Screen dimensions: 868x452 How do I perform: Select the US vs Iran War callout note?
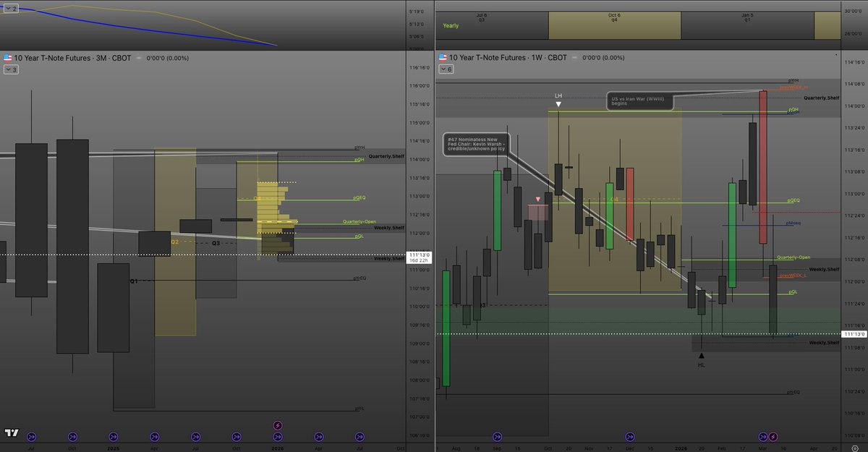point(639,101)
